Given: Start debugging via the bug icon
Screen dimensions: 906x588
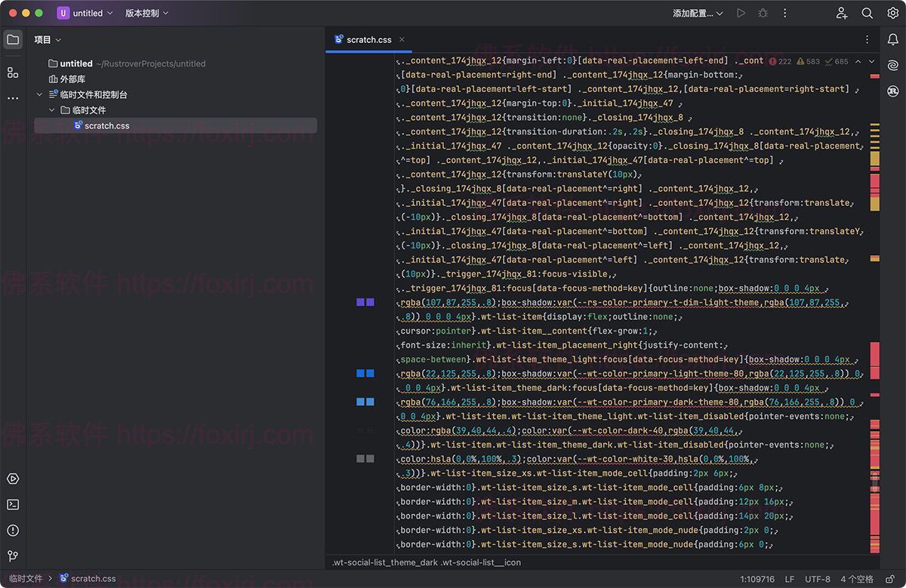Looking at the screenshot, I should (763, 13).
